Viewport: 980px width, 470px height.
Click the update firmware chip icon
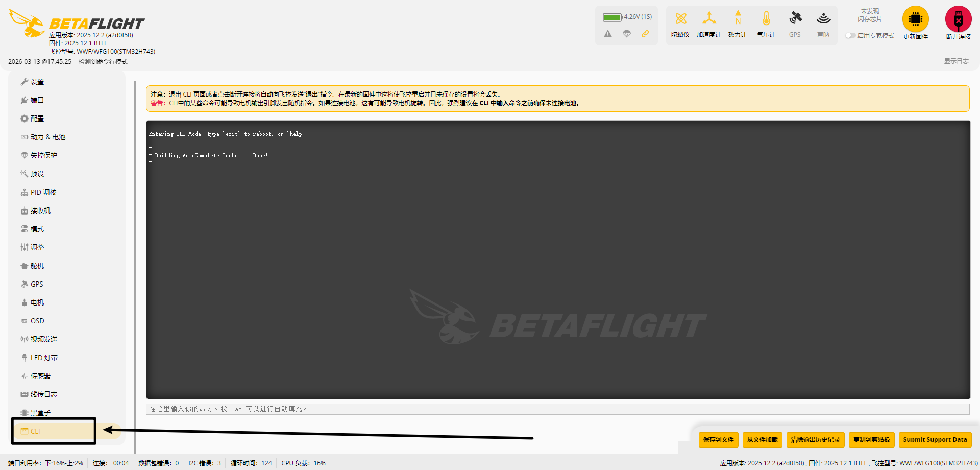(x=915, y=19)
